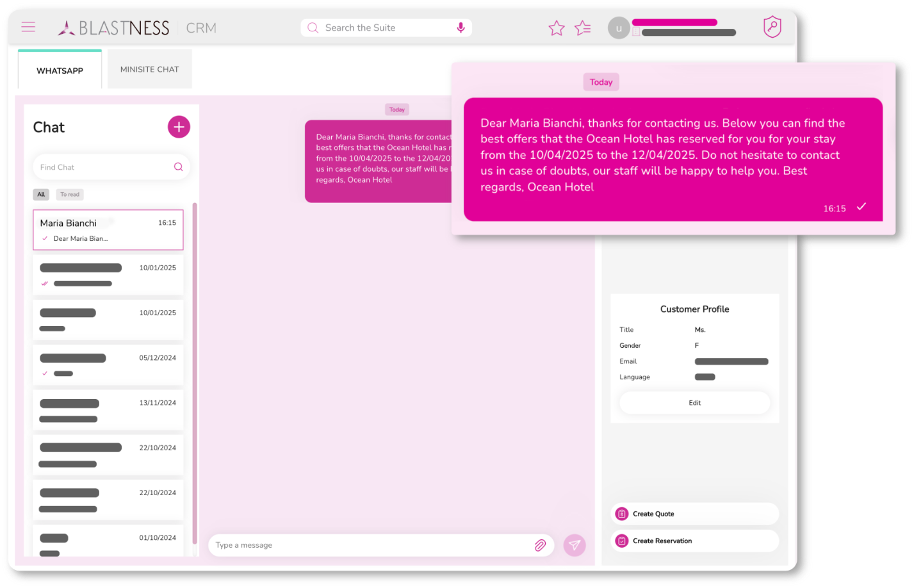Open the chat dated 01/10/2024
The width and height of the screenshot is (914, 588).
point(108,541)
